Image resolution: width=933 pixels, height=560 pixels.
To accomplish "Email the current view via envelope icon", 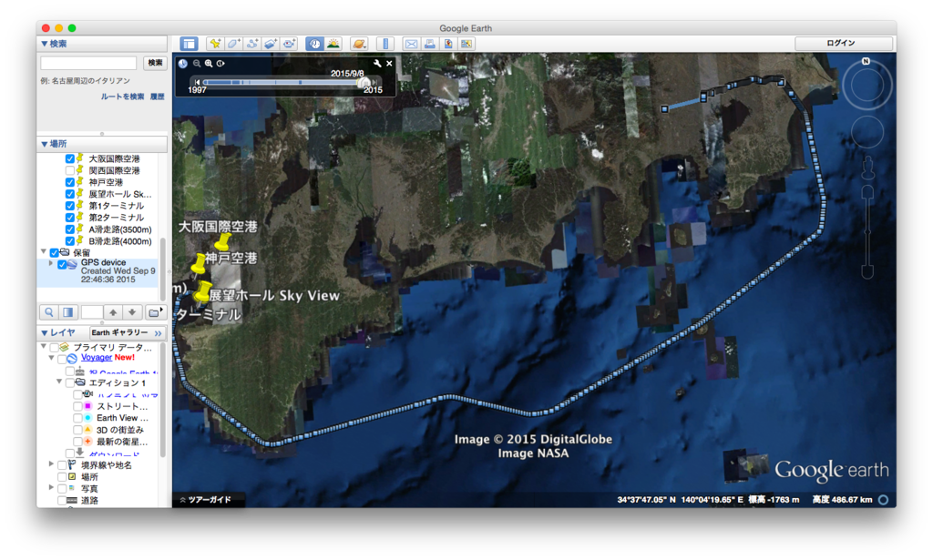I will 411,44.
